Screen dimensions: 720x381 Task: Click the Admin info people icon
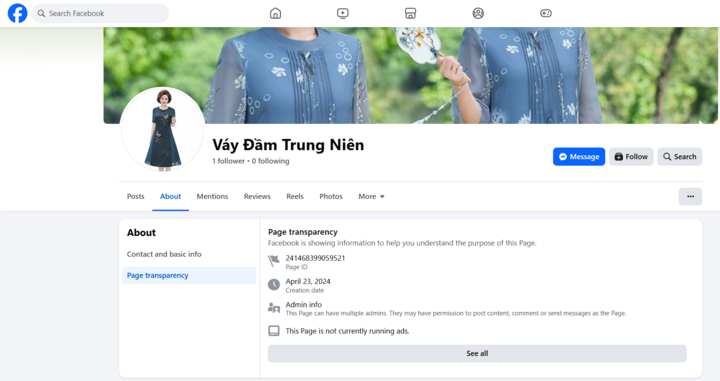coord(274,308)
